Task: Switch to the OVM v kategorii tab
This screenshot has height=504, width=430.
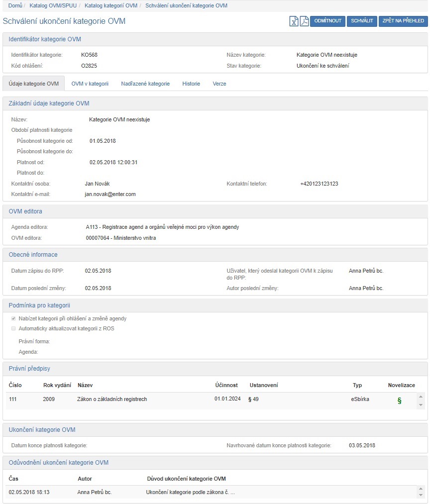Action: (90, 84)
